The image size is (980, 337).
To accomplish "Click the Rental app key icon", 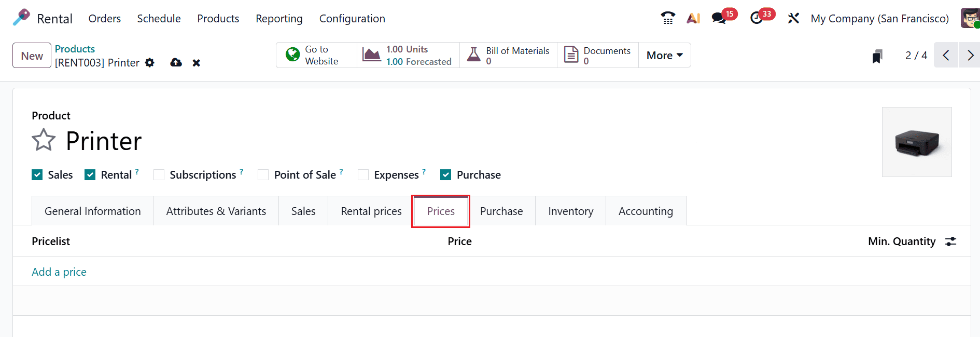I will pos(21,18).
